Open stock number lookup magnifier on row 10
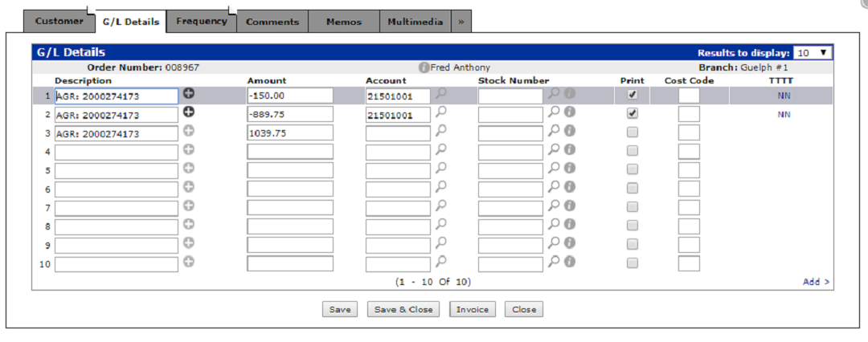This screenshot has width=868, height=342. pos(554,261)
